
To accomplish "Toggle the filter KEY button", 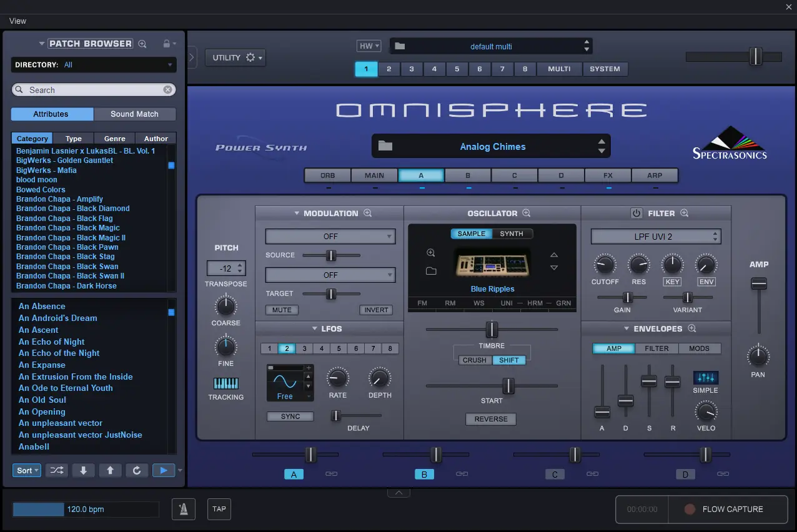I will [672, 282].
